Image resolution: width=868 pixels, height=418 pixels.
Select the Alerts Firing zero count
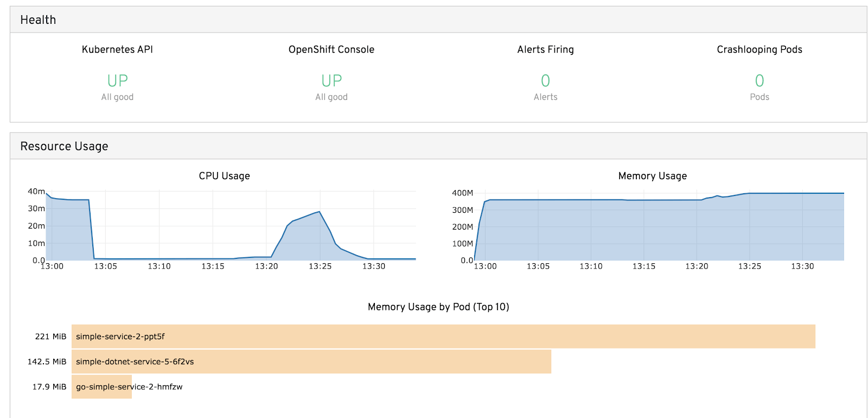tap(545, 81)
